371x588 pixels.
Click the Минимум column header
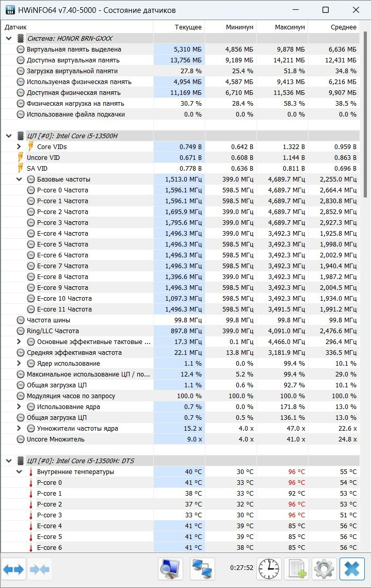pyautogui.click(x=231, y=27)
